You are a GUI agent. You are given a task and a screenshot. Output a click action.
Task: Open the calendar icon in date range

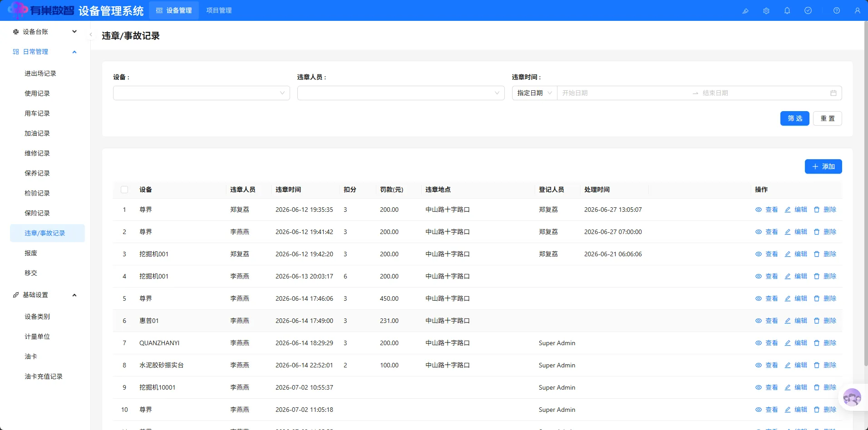pyautogui.click(x=833, y=93)
